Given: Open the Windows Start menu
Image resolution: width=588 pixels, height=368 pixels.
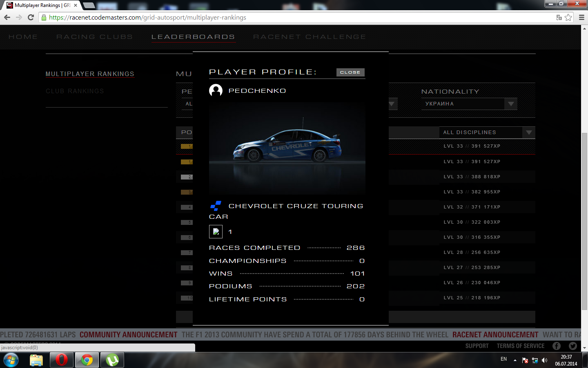Looking at the screenshot, I should (11, 360).
